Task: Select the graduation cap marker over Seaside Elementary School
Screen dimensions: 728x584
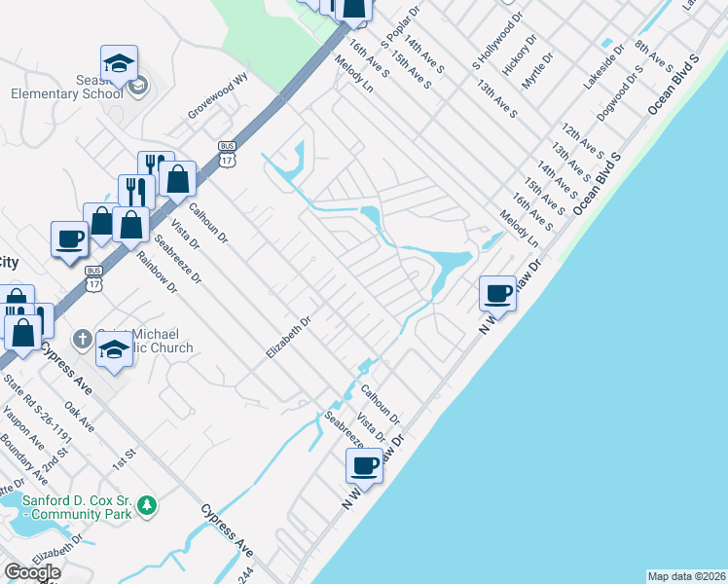Action: (119, 63)
